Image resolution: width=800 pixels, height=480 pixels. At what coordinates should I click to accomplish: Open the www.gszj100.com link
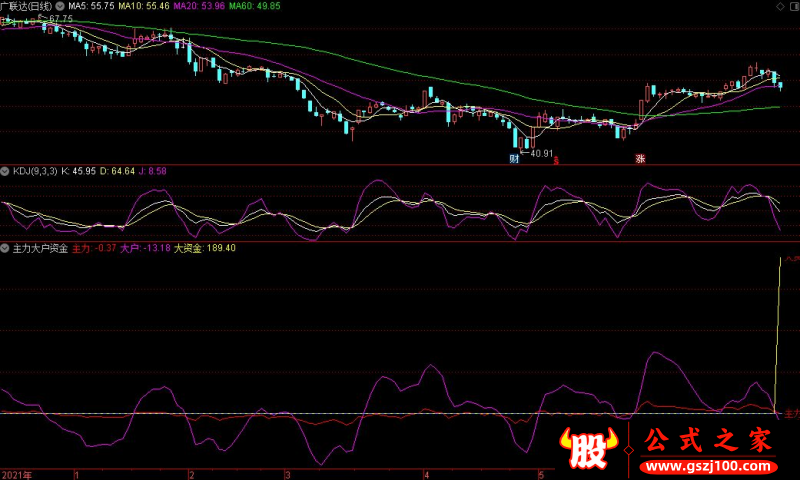pyautogui.click(x=709, y=466)
